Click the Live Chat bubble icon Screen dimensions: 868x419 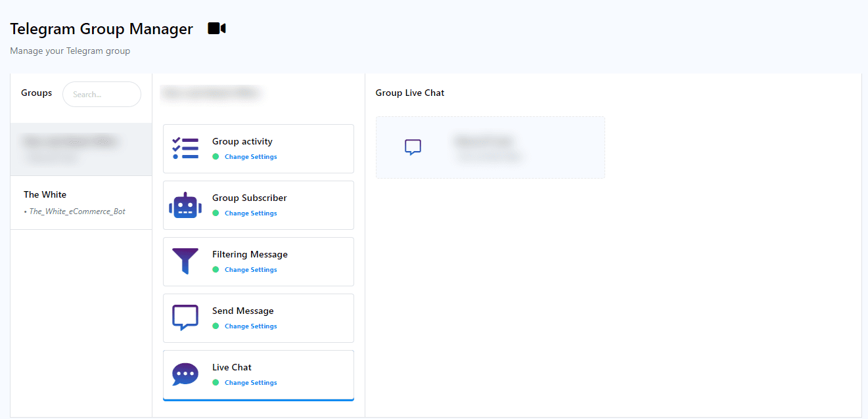point(185,374)
